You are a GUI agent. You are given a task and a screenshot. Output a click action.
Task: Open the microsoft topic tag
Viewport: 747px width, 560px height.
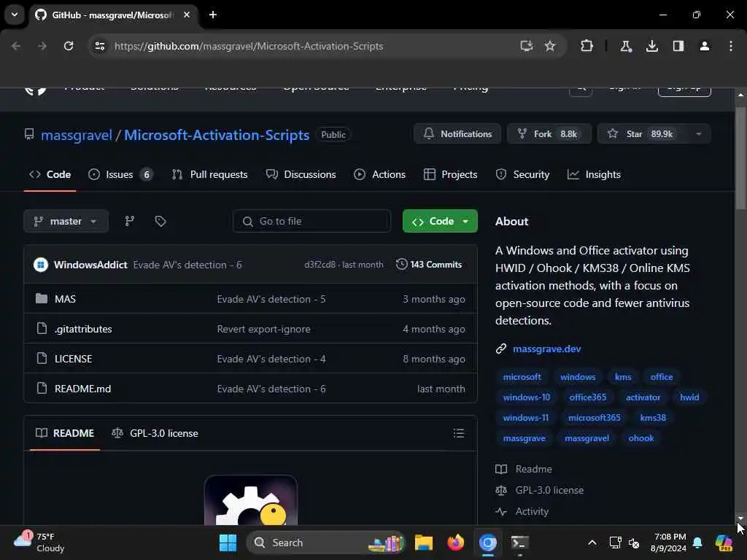click(x=522, y=377)
